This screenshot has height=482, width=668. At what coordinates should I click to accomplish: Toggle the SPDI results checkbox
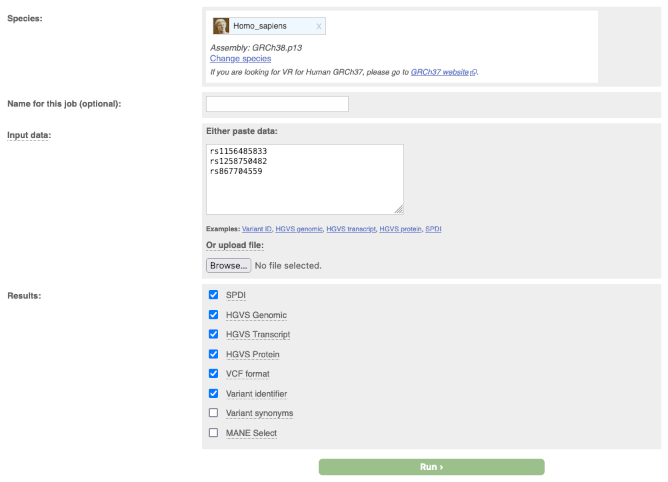tap(213, 295)
